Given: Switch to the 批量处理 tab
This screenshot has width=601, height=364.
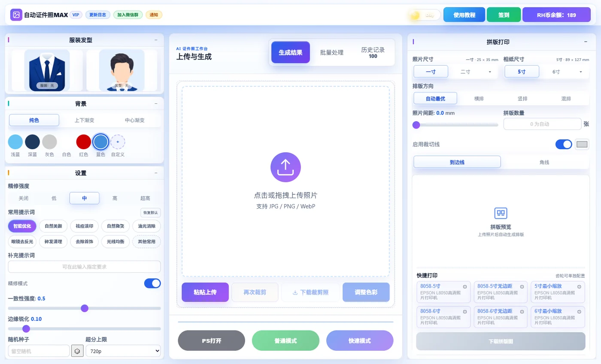Looking at the screenshot, I should (332, 52).
